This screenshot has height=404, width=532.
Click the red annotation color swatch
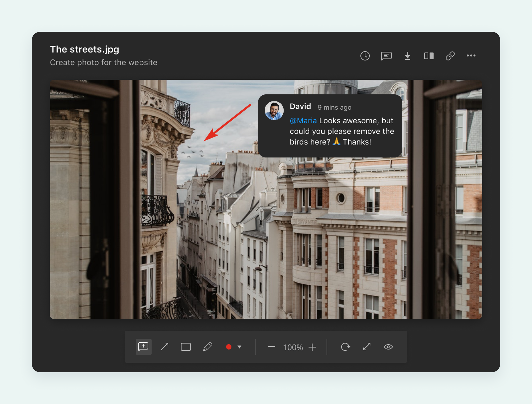pyautogui.click(x=229, y=347)
